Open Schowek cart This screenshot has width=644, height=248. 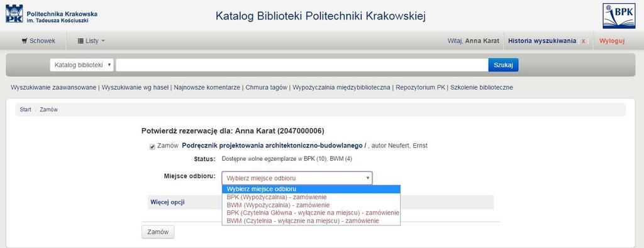[38, 41]
